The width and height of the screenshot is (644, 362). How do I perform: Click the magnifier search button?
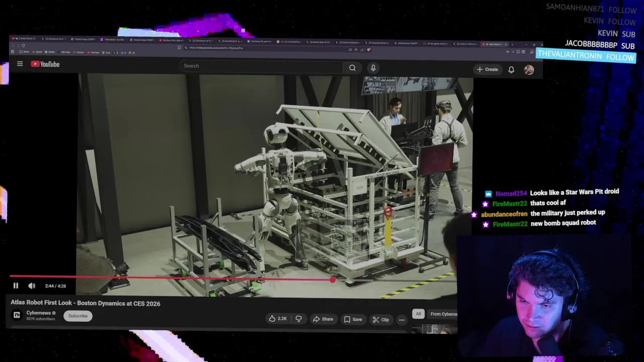(x=352, y=67)
